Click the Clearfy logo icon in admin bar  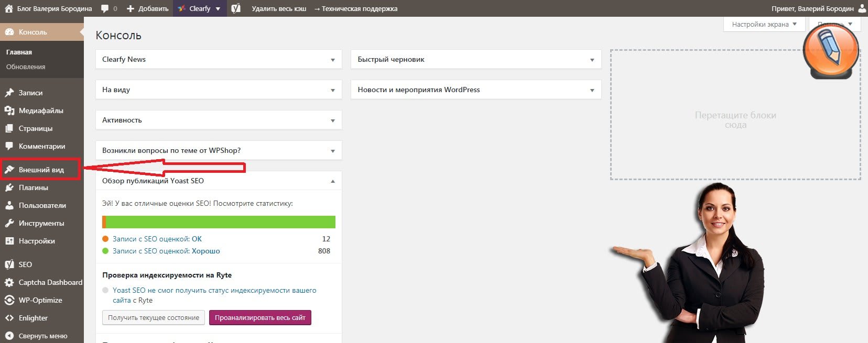(181, 8)
